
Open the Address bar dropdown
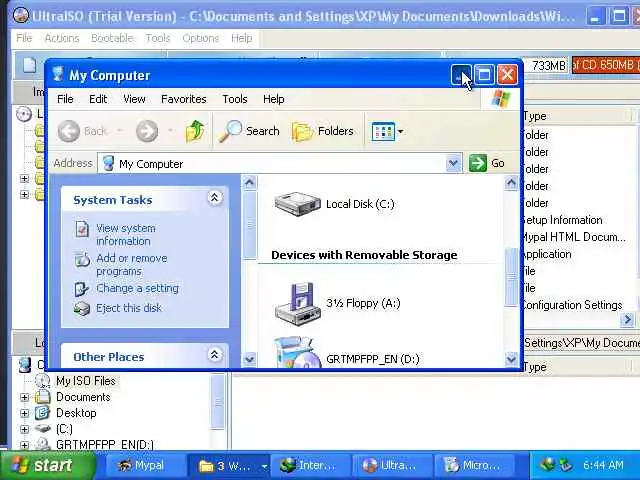[453, 164]
